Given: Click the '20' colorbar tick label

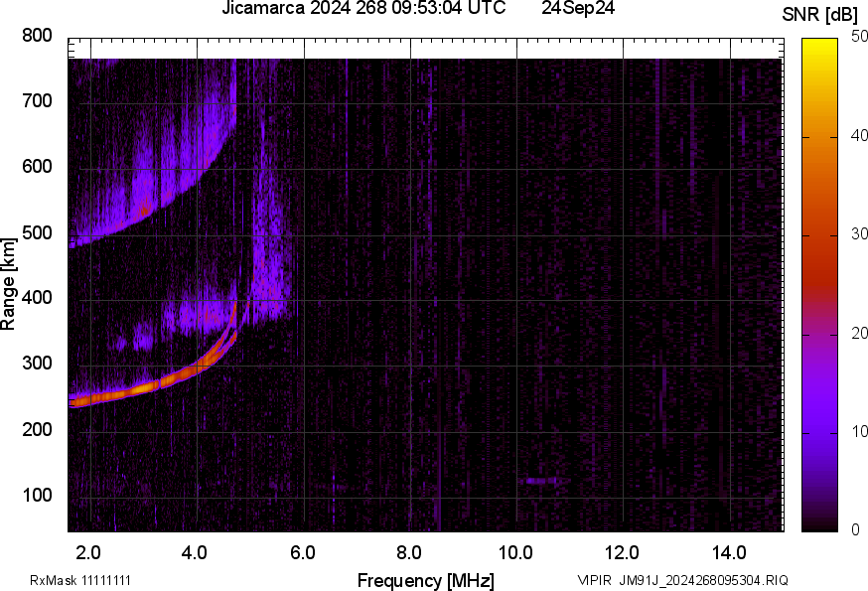Looking at the screenshot, I should (x=859, y=333).
